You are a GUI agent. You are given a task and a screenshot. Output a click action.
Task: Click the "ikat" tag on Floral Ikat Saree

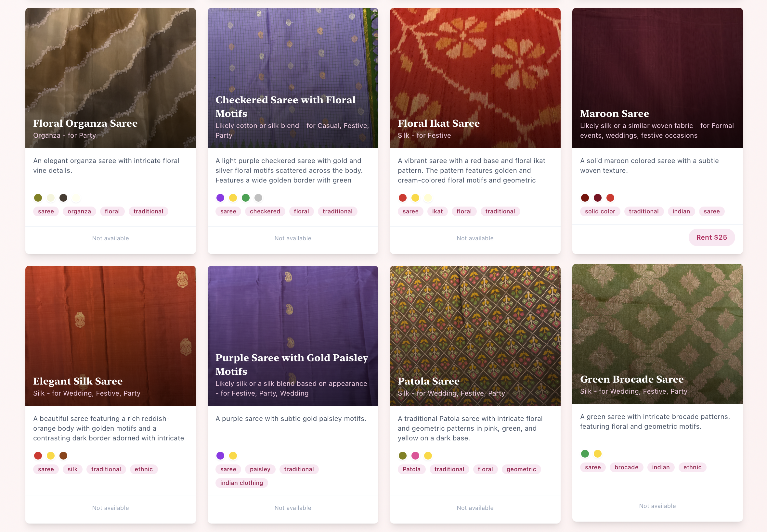coord(437,211)
